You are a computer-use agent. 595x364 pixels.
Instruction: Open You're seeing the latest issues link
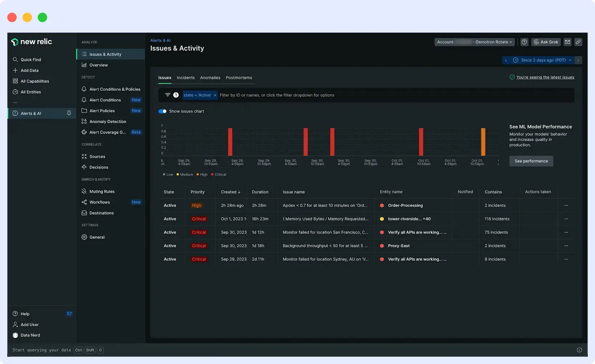click(x=545, y=77)
